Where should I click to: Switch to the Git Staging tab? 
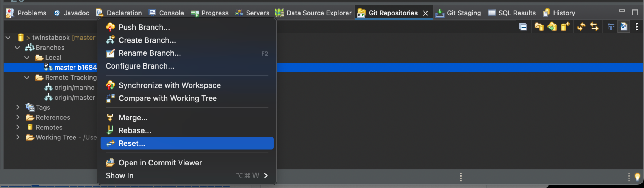[x=458, y=13]
